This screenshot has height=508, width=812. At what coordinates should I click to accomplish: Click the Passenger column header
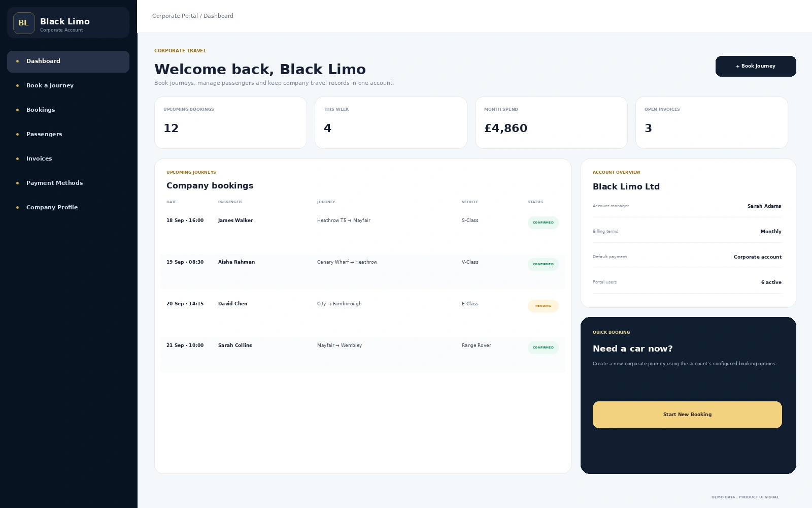pos(230,202)
